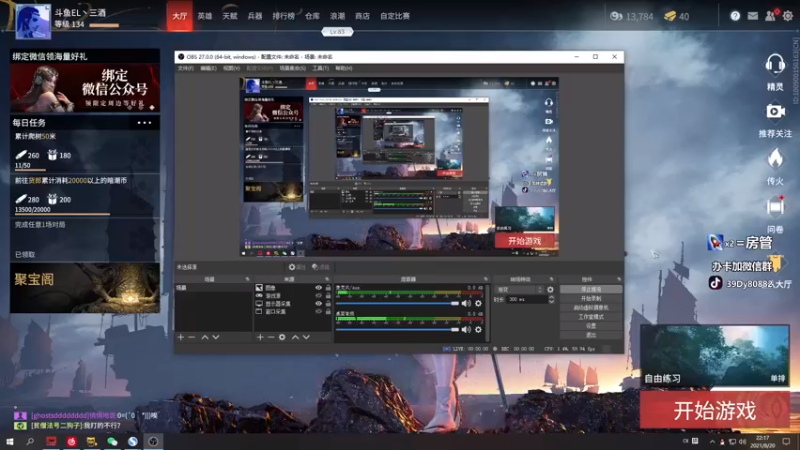This screenshot has height=450, width=800.
Task: Switch to the 排行榜 leaderboard tab
Action: [x=284, y=16]
